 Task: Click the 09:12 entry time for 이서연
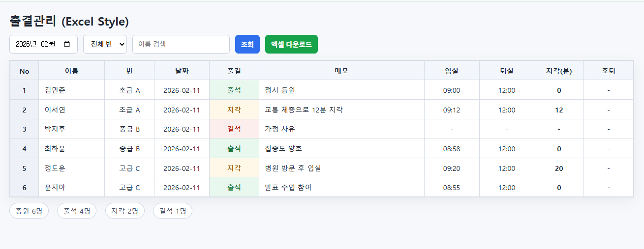(x=451, y=110)
